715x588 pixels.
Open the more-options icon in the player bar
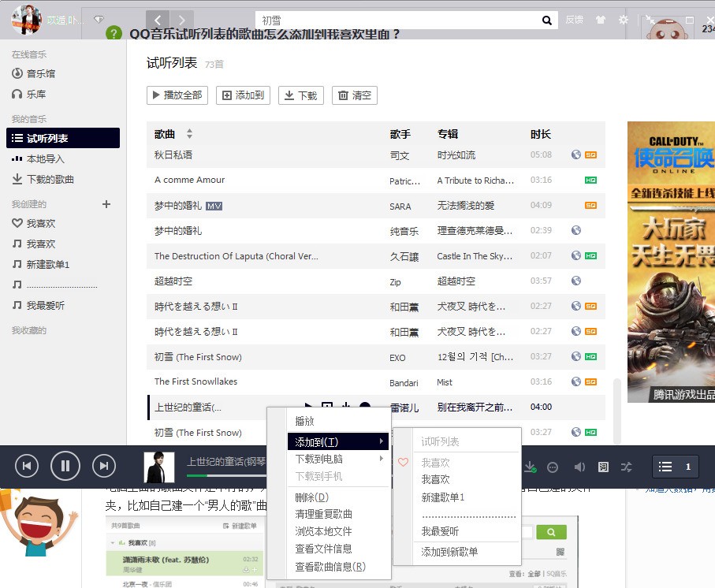click(552, 467)
